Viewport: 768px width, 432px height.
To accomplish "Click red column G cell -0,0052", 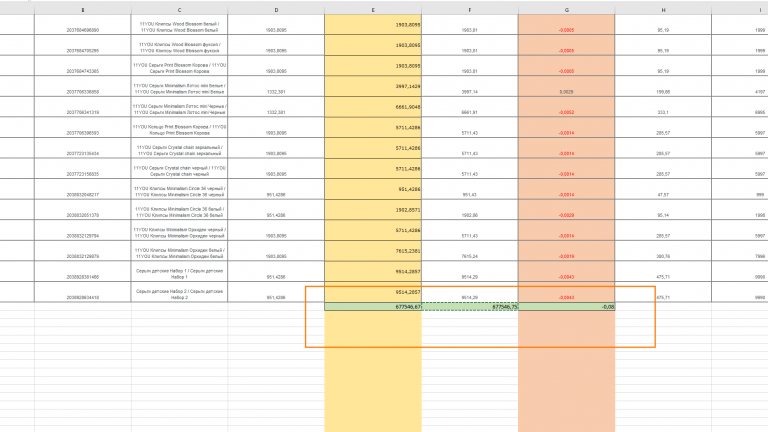I will coord(567,107).
